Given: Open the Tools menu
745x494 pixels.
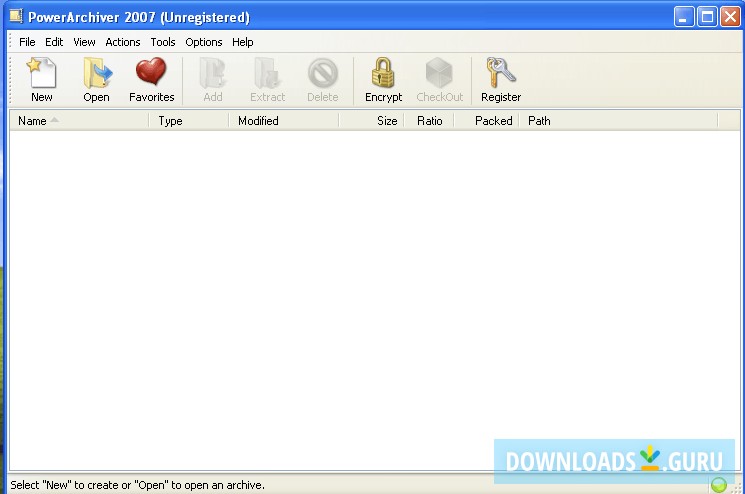Looking at the screenshot, I should (163, 42).
